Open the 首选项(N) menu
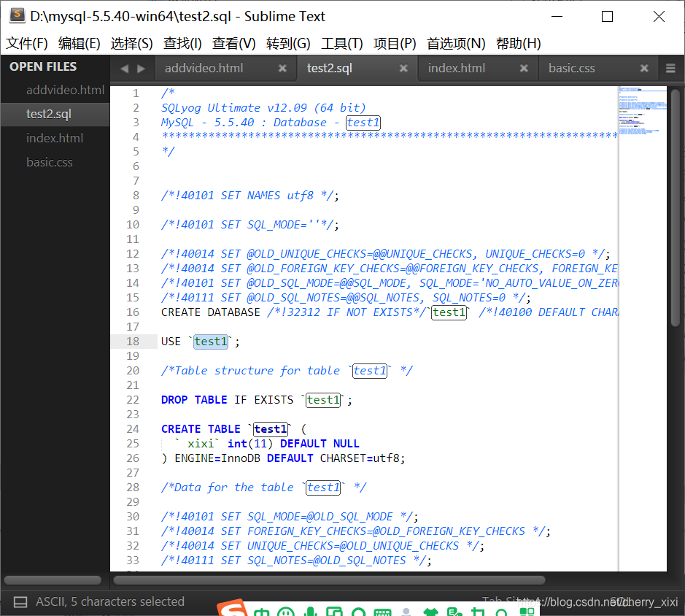 coord(456,43)
